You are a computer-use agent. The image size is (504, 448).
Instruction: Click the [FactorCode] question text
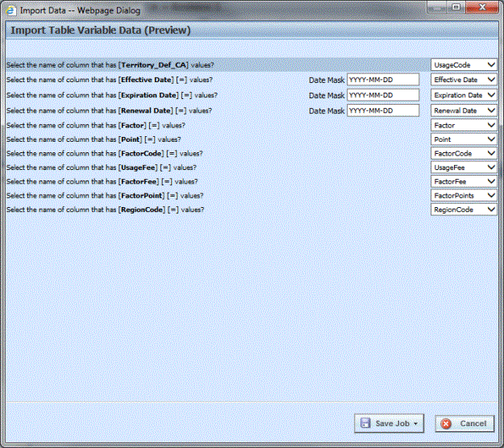tap(105, 154)
